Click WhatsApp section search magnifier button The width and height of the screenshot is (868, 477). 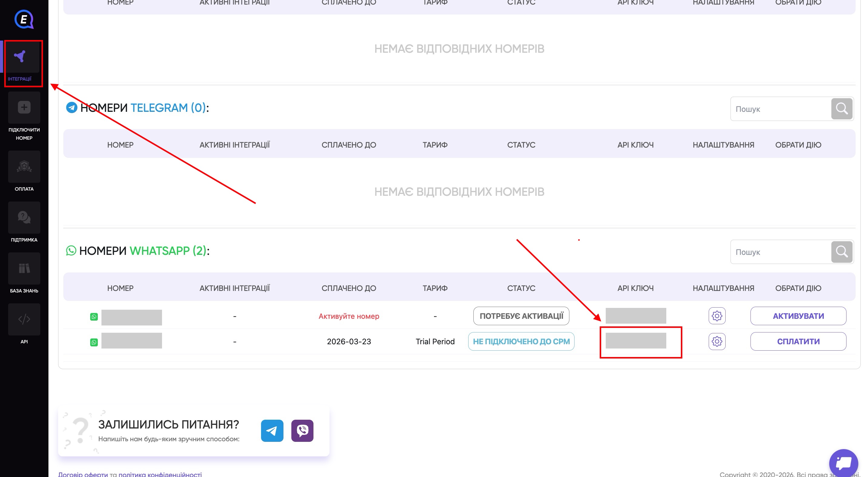[x=841, y=252]
